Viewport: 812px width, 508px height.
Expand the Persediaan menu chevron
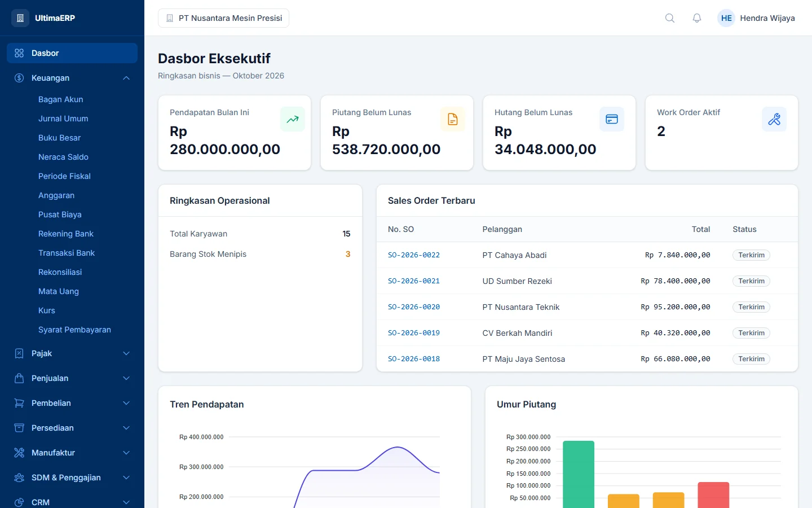tap(126, 428)
